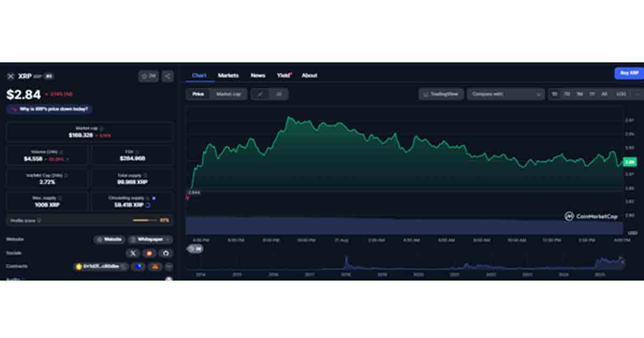Expand more contracts with ellipsis button
This screenshot has height=338, width=644.
169,267
